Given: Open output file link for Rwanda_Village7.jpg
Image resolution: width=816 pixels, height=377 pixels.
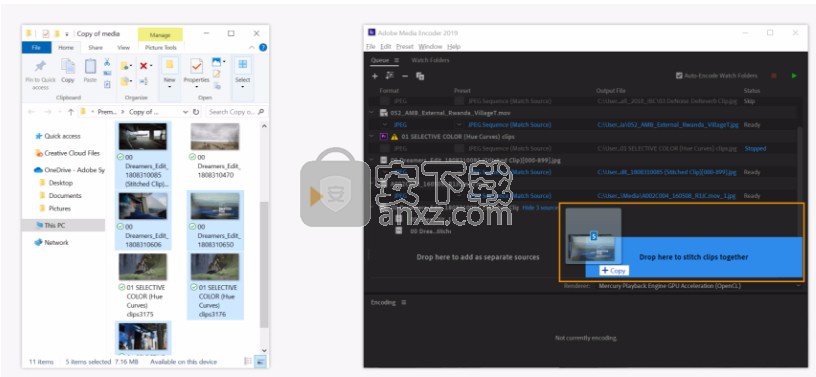Looking at the screenshot, I should click(668, 125).
